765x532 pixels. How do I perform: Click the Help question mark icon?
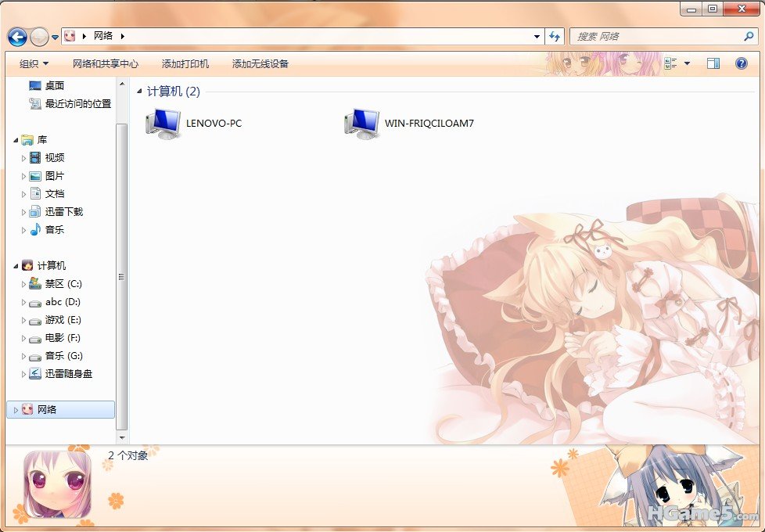click(741, 63)
